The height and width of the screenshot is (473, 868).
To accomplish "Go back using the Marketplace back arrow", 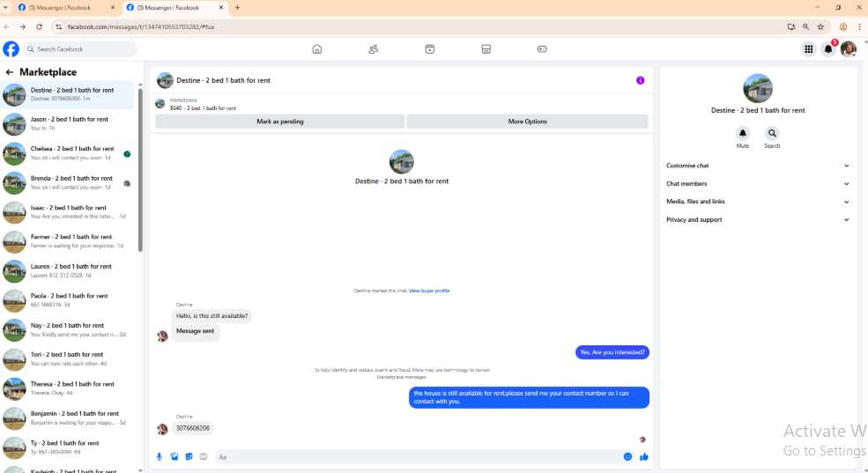I will click(x=10, y=72).
